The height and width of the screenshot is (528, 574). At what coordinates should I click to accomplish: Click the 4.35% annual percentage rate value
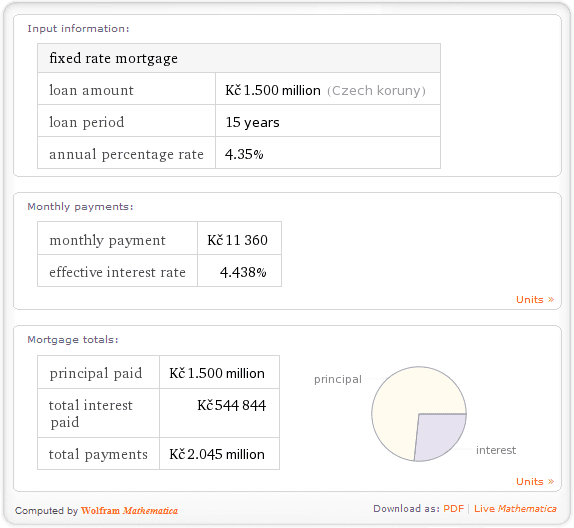point(244,154)
